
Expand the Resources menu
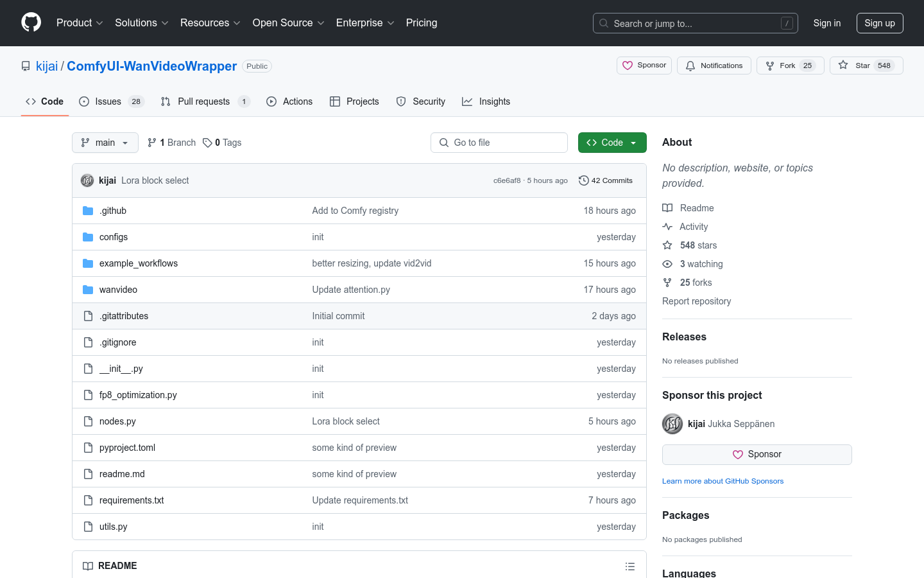[210, 22]
